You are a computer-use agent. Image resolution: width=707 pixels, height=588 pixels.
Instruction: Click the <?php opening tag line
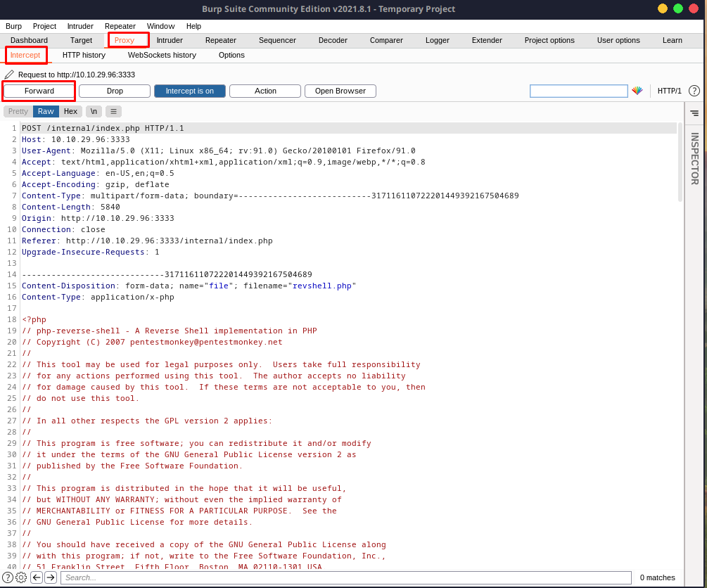tap(34, 320)
